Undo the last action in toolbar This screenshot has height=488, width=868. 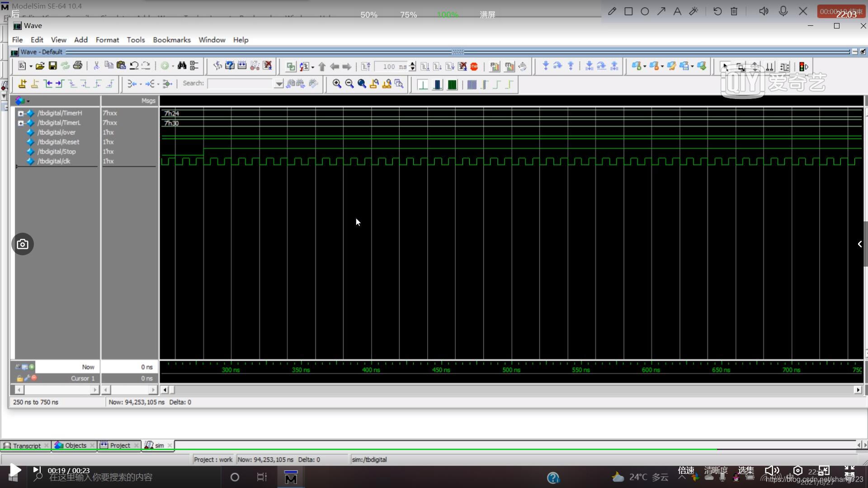(134, 66)
